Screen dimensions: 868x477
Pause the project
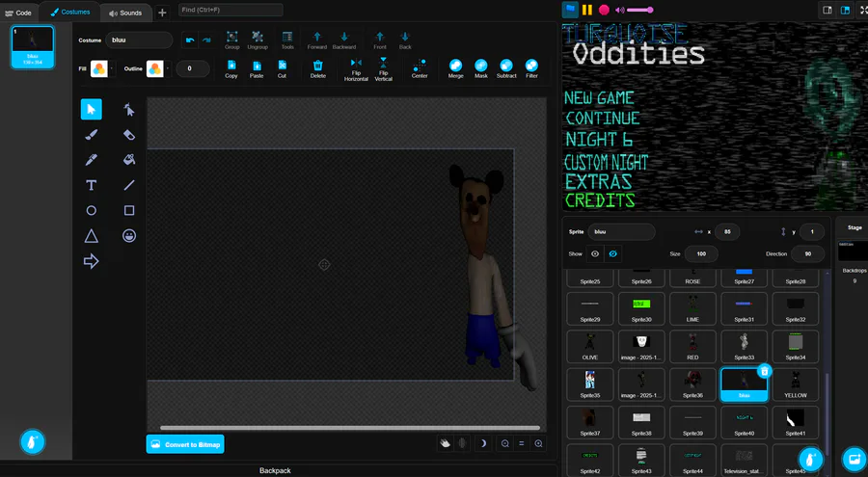click(587, 10)
